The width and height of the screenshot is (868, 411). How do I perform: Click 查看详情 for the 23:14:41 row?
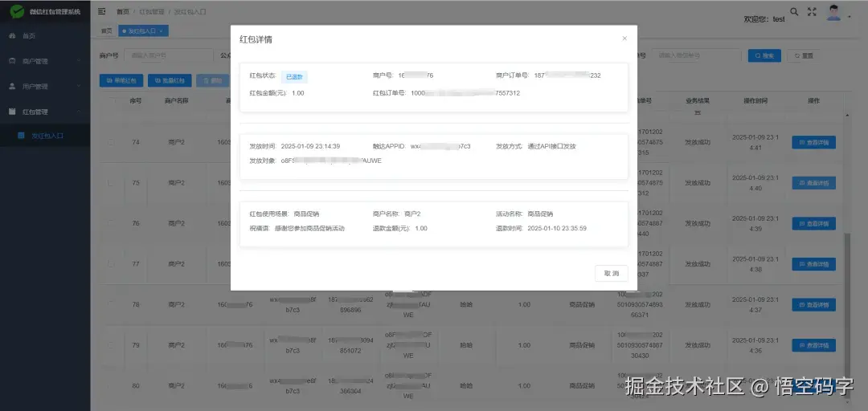[813, 142]
